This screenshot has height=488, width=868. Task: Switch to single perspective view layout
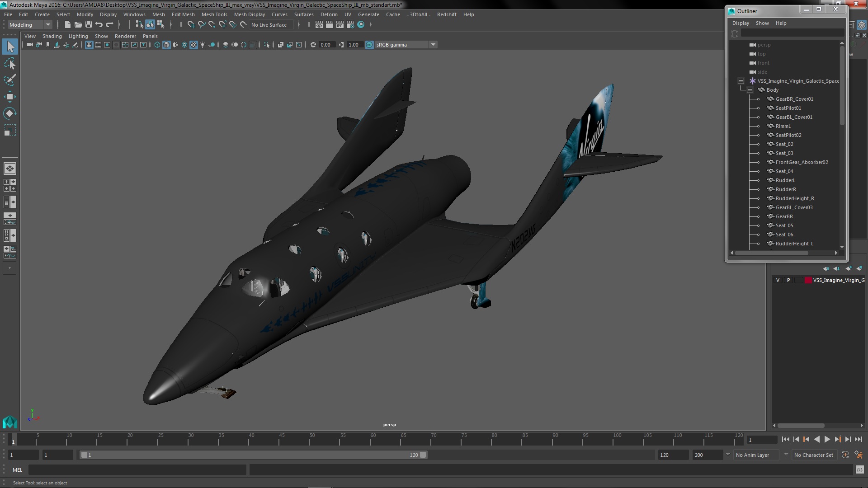tap(10, 169)
